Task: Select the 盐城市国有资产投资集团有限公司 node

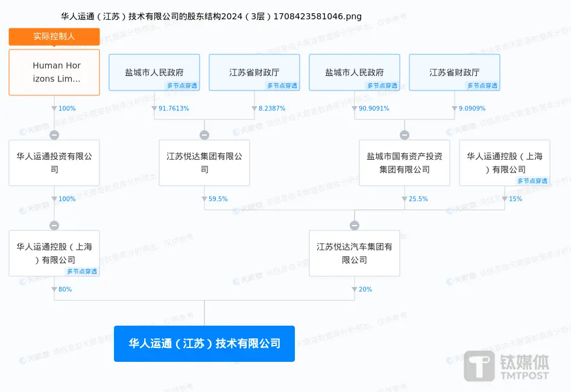Action: coord(405,163)
